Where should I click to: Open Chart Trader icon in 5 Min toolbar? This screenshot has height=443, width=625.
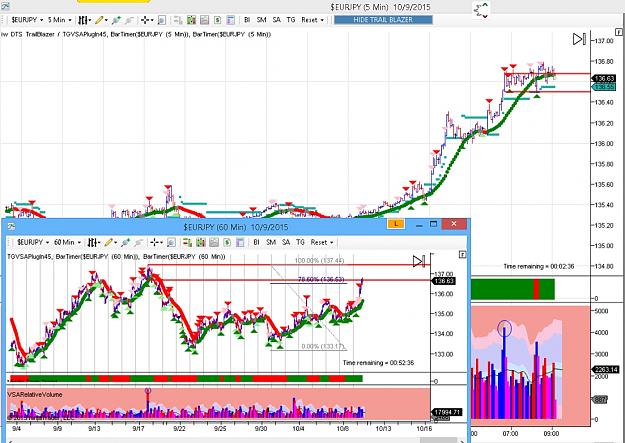(x=178, y=20)
